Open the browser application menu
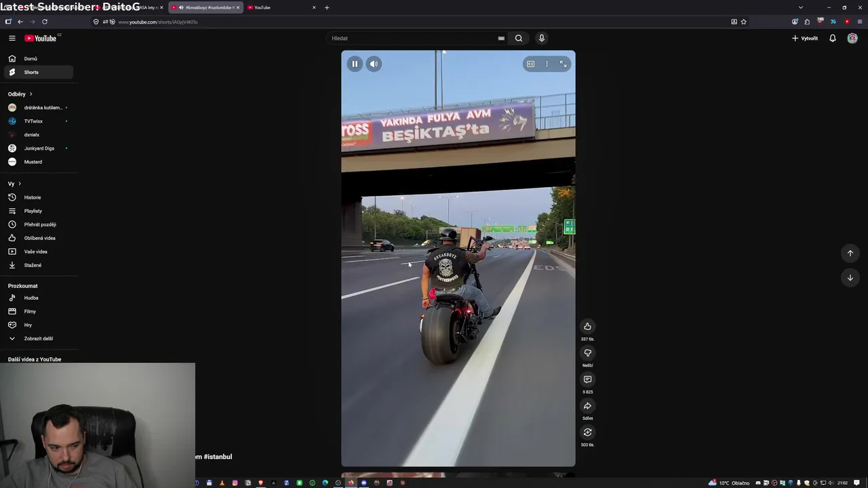 tap(860, 22)
